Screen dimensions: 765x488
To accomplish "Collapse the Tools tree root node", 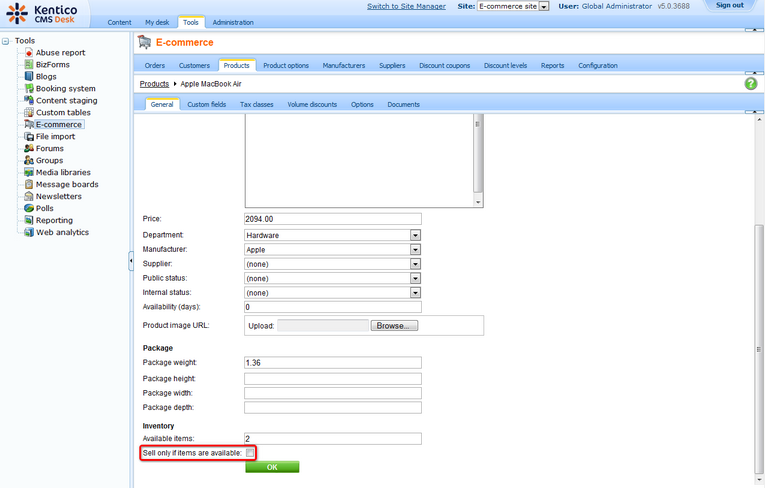I will coord(7,41).
